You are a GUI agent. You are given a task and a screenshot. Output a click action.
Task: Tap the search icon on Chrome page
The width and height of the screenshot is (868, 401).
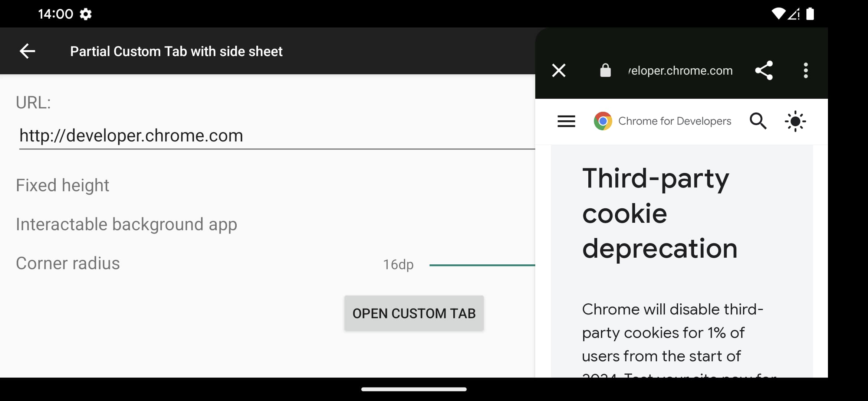coord(759,121)
